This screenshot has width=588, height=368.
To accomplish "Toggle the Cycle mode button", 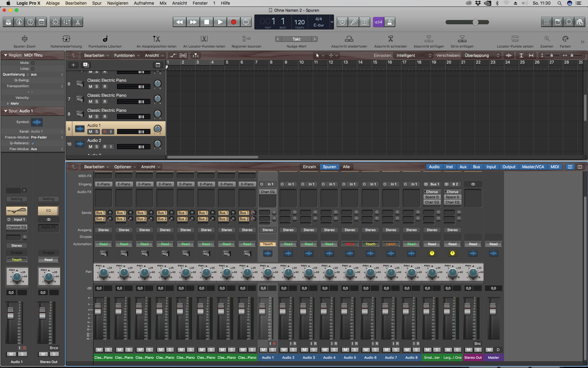I will pos(247,22).
